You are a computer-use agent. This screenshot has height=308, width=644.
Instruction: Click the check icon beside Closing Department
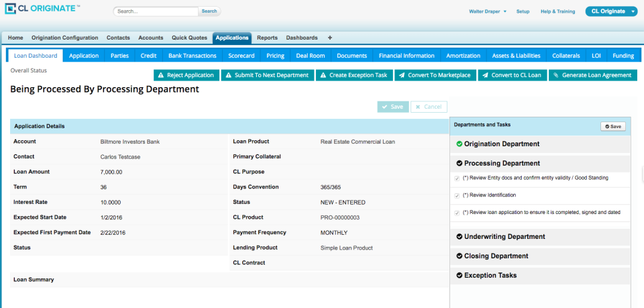click(x=459, y=256)
